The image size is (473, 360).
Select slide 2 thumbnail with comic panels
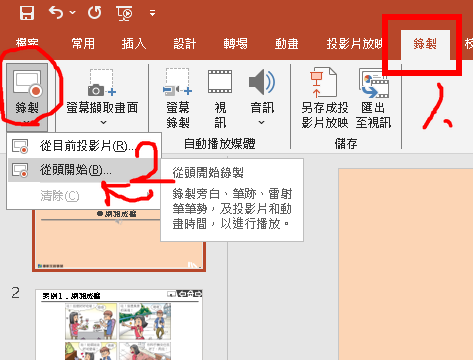(x=119, y=325)
